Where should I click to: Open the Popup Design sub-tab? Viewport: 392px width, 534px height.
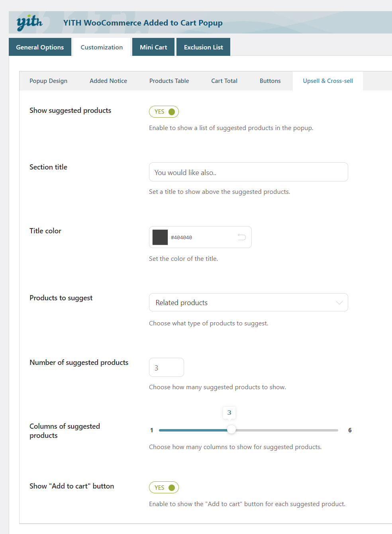tap(48, 81)
